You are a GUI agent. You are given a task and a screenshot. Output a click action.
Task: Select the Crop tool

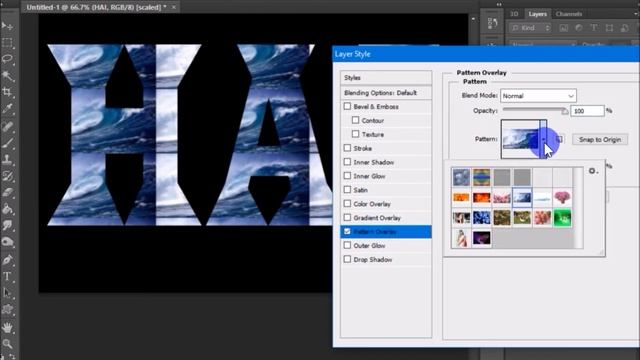tap(7, 92)
